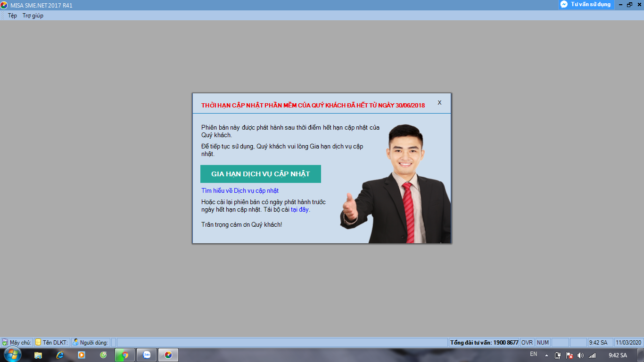644x362 pixels.
Task: Open Windows Media Player from taskbar
Action: pos(82,355)
